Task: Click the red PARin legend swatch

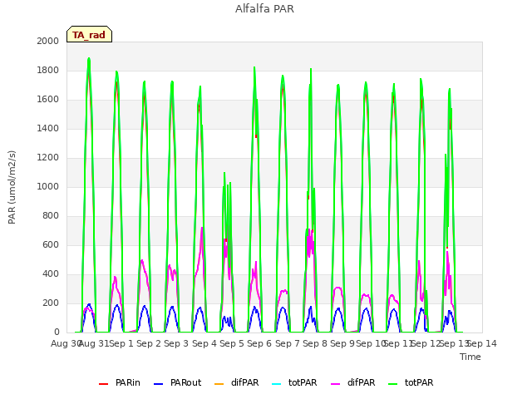Action: 103,384
